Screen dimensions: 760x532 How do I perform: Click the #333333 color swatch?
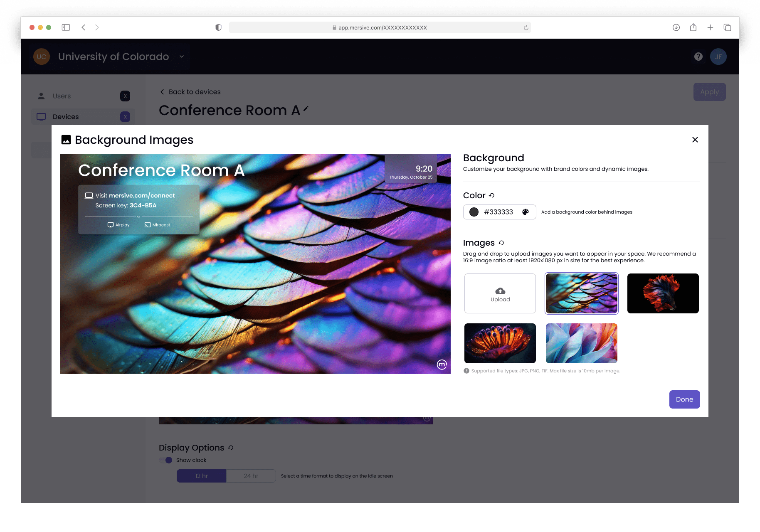(x=474, y=212)
